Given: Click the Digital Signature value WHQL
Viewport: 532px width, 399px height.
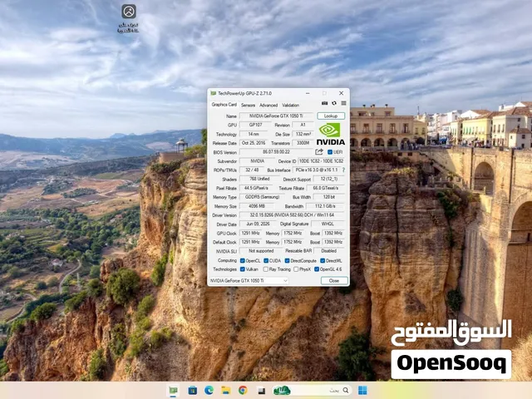Looking at the screenshot, I should (x=328, y=224).
